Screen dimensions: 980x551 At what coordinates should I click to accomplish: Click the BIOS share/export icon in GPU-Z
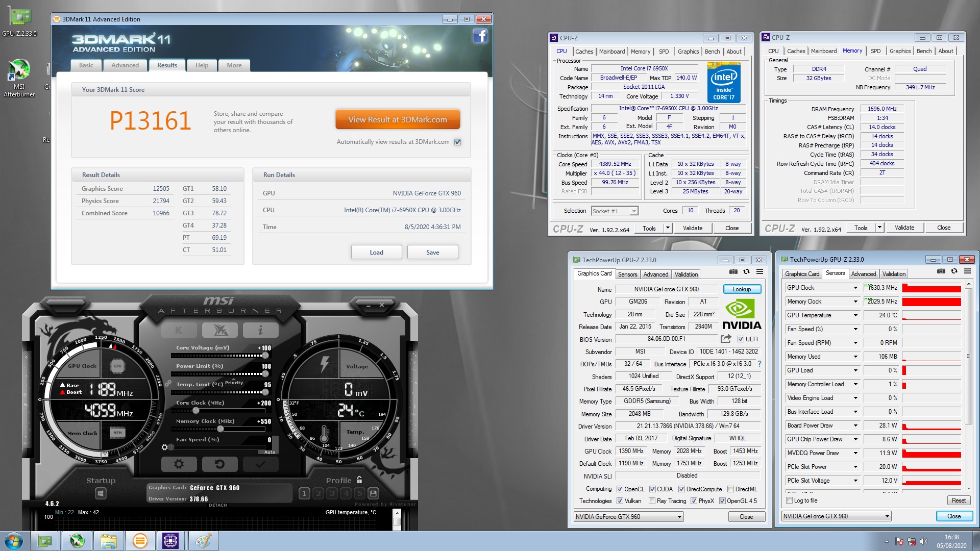725,339
